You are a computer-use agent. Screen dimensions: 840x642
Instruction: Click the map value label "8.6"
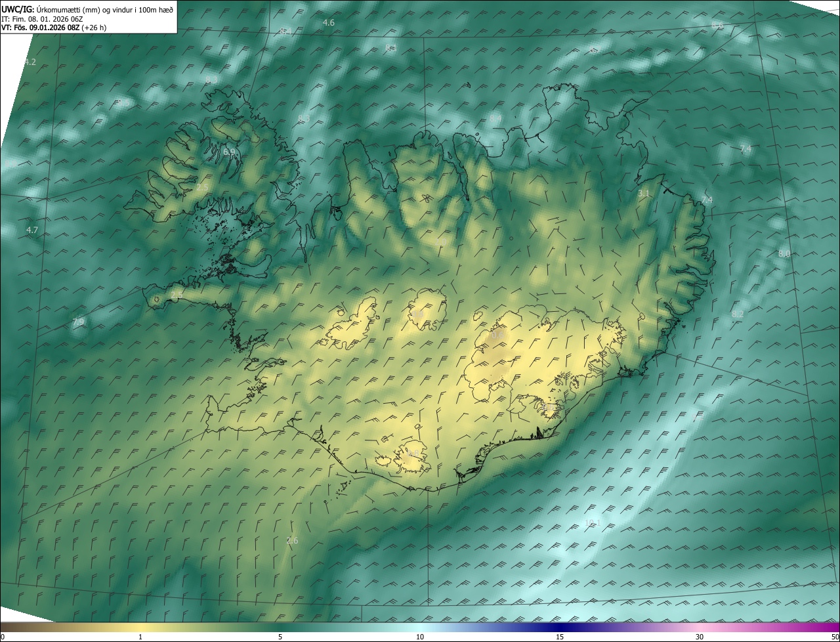point(717,26)
